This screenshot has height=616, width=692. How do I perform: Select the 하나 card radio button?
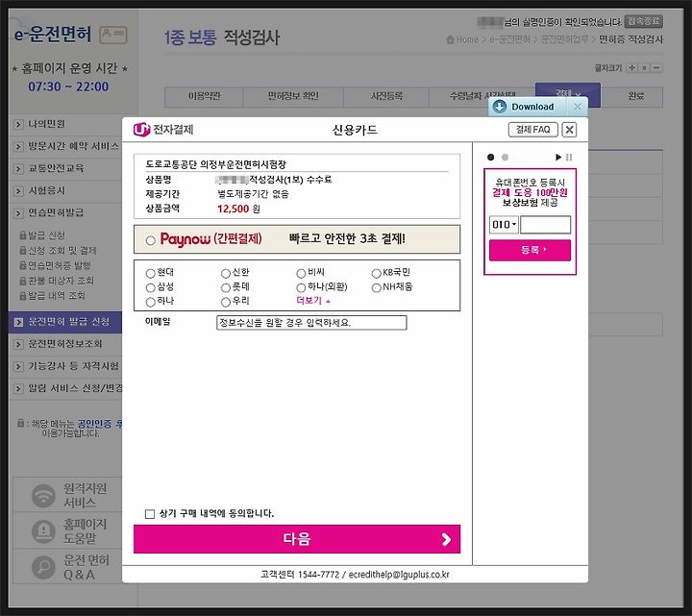[x=150, y=303]
